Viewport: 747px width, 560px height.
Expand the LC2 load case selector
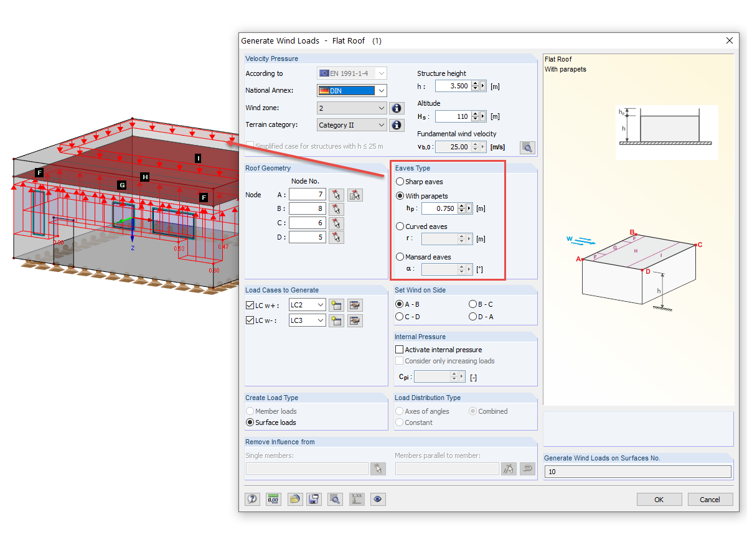(321, 305)
